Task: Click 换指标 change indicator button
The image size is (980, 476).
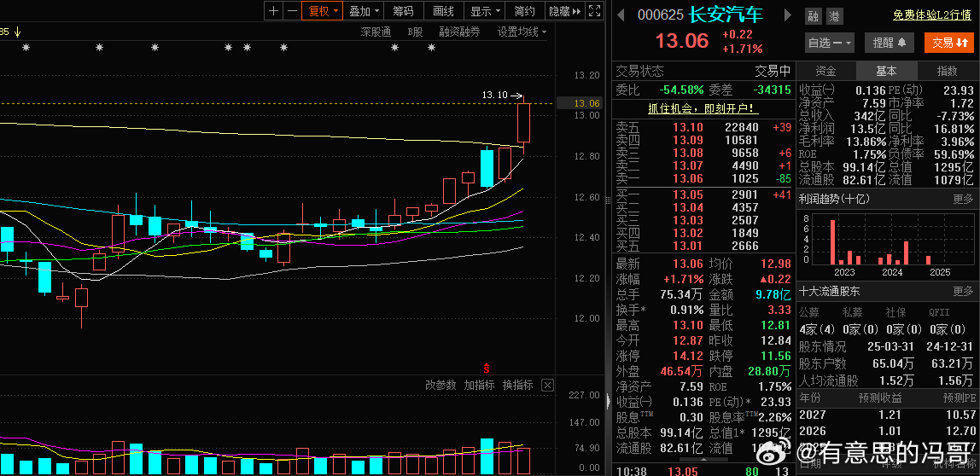Action: click(517, 386)
